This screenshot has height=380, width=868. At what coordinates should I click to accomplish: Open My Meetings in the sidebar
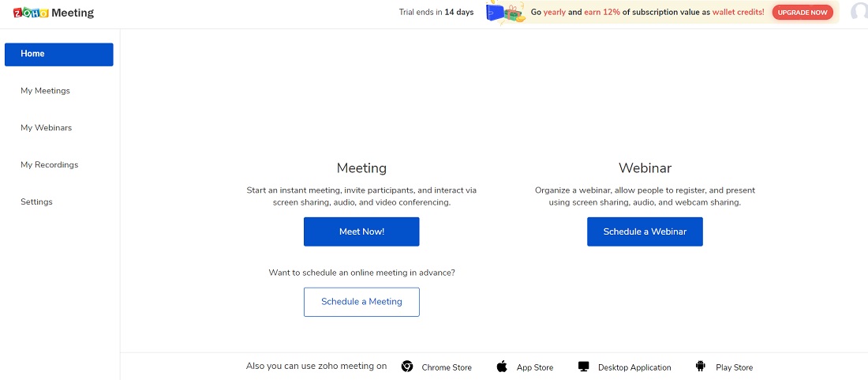click(45, 91)
